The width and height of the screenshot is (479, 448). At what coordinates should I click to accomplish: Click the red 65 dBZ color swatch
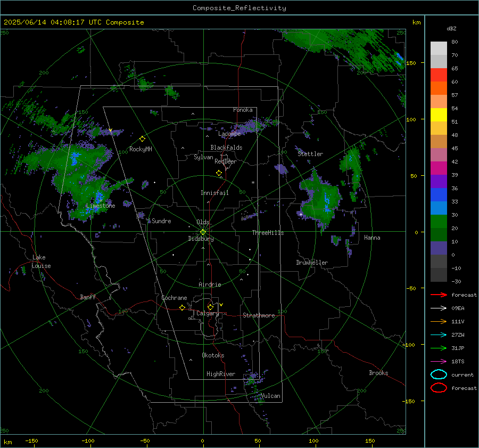pyautogui.click(x=439, y=75)
